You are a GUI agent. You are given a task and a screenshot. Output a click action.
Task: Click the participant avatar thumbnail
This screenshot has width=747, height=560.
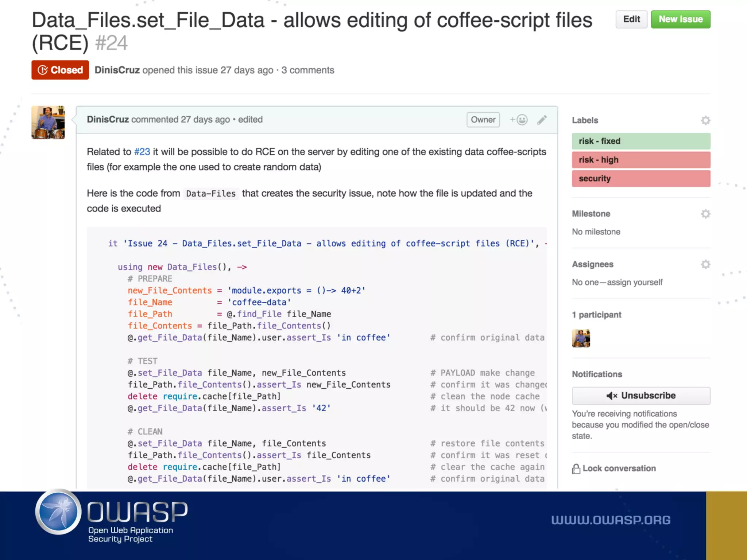click(581, 338)
